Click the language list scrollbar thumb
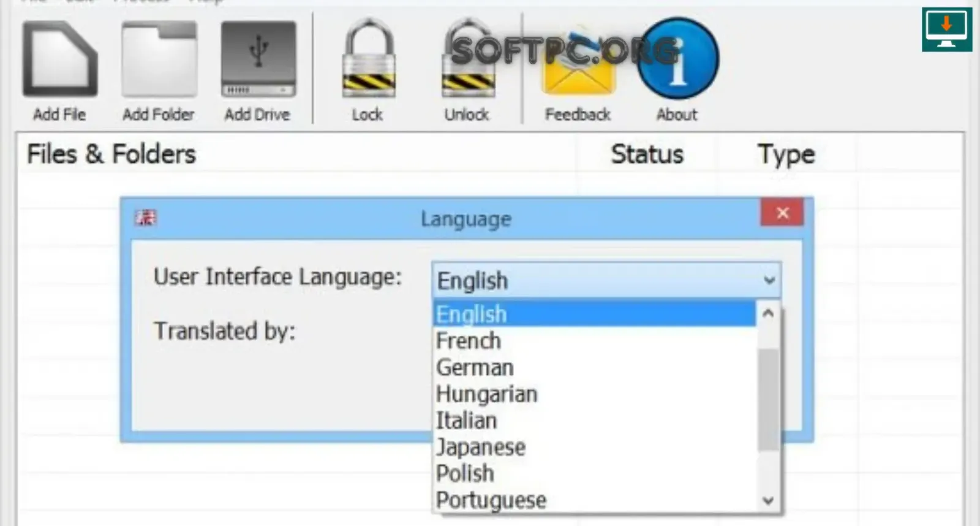Viewport: 980px width, 526px height. tap(768, 400)
